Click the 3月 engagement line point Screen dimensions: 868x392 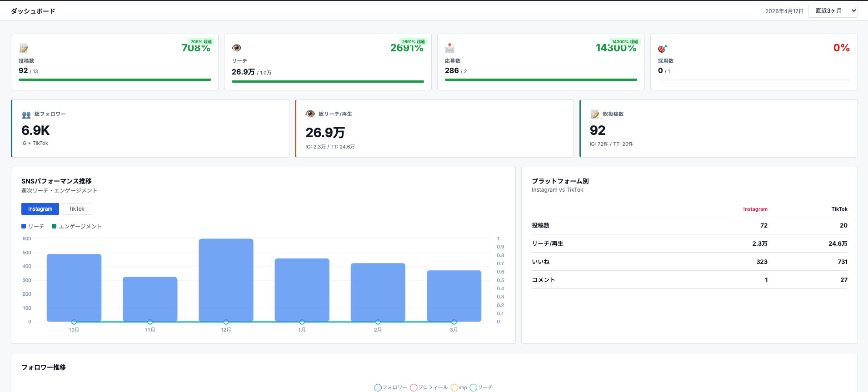pos(454,322)
